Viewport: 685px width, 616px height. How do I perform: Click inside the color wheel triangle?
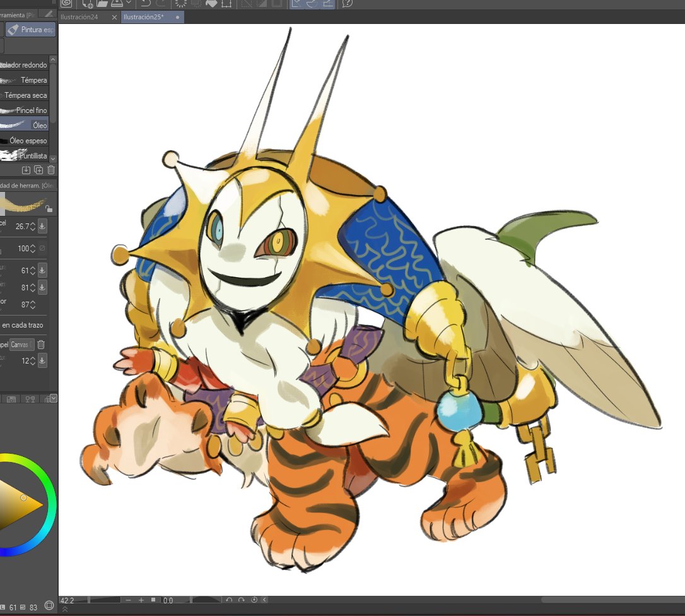(20, 505)
